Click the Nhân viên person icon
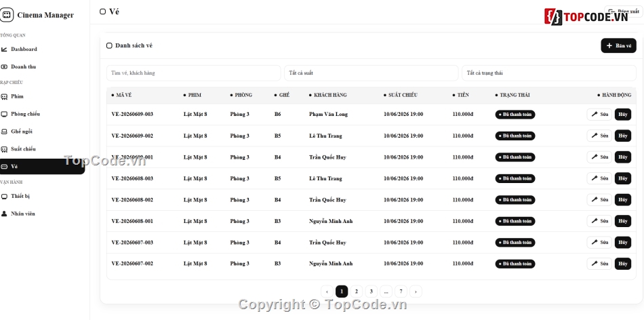644x320 pixels. (x=4, y=214)
